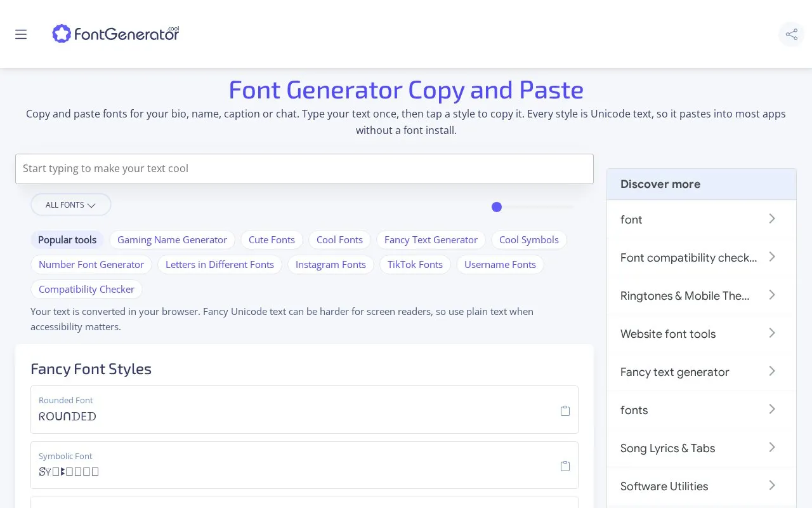The image size is (812, 508).
Task: Expand the 'Font compatibility check...' entry
Action: click(701, 257)
